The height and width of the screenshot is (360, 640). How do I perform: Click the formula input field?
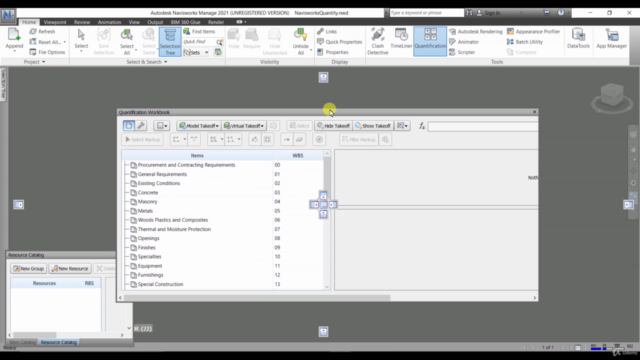[x=483, y=127]
